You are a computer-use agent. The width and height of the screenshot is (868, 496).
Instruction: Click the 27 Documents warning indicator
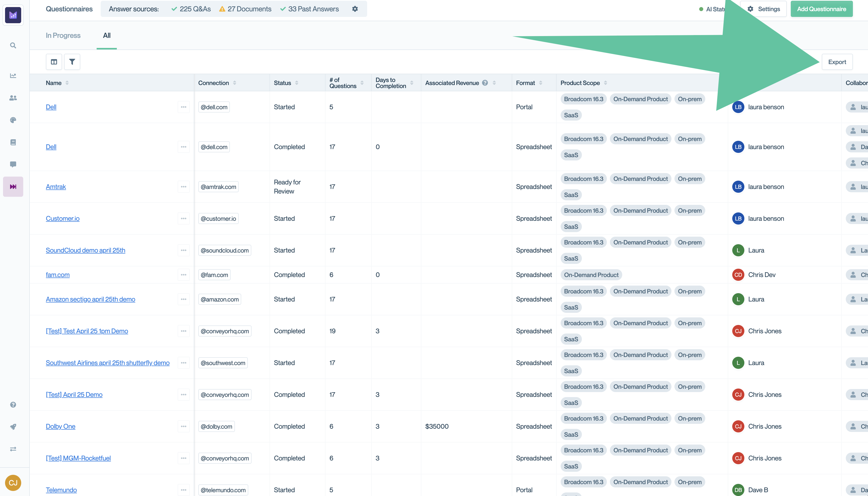(245, 9)
